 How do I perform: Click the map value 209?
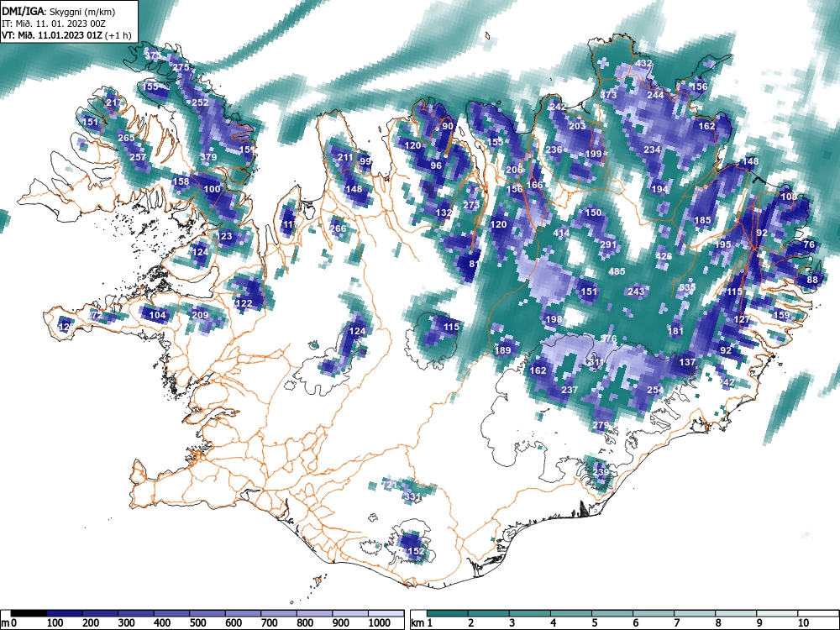[200, 315]
